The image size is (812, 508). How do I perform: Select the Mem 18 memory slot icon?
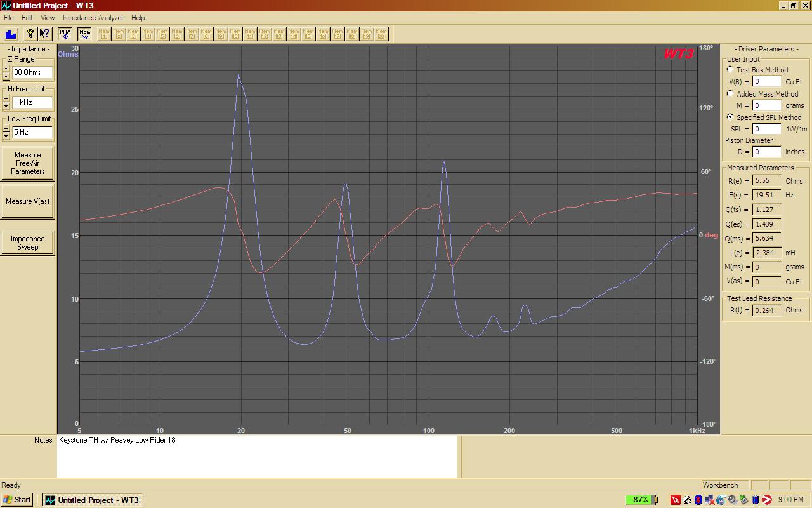(352, 34)
